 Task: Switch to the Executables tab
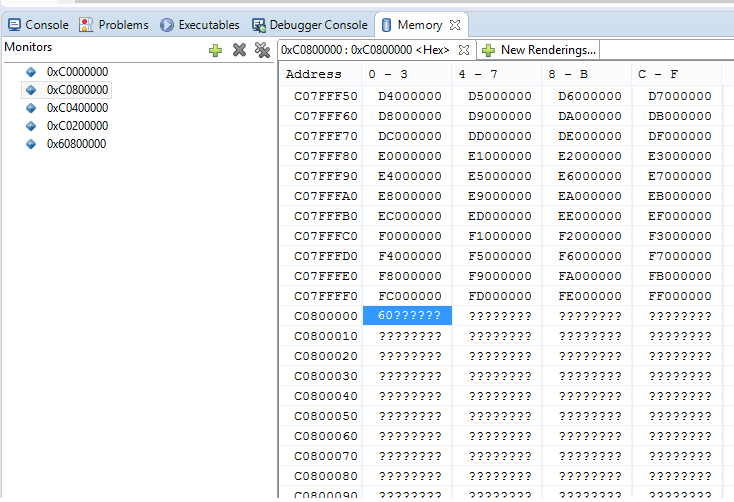tap(199, 25)
